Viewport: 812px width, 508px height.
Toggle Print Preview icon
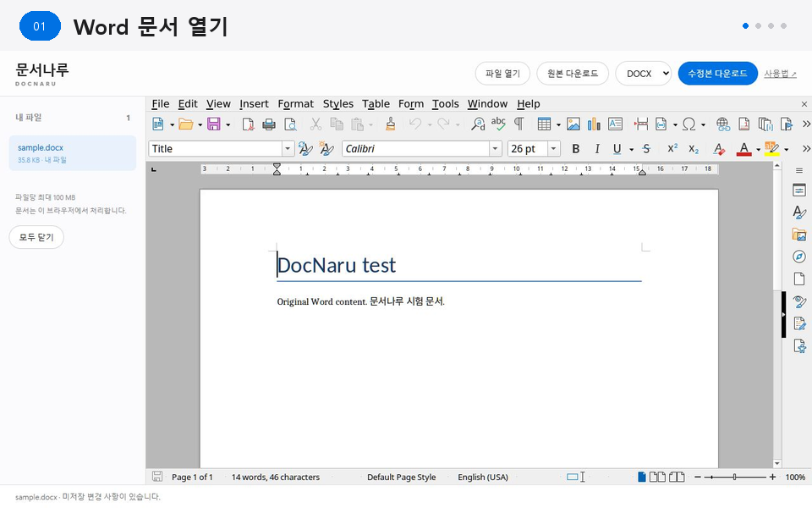[290, 124]
